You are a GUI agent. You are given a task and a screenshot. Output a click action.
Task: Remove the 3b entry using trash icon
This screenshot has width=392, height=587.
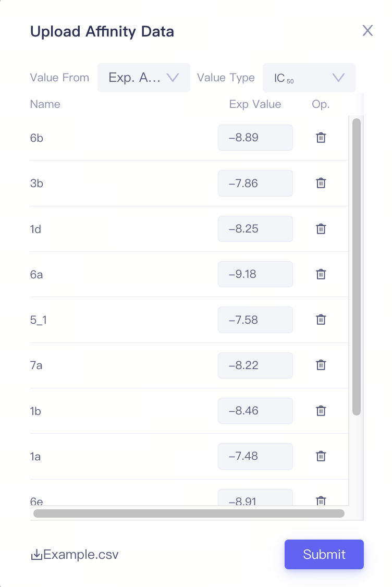321,183
